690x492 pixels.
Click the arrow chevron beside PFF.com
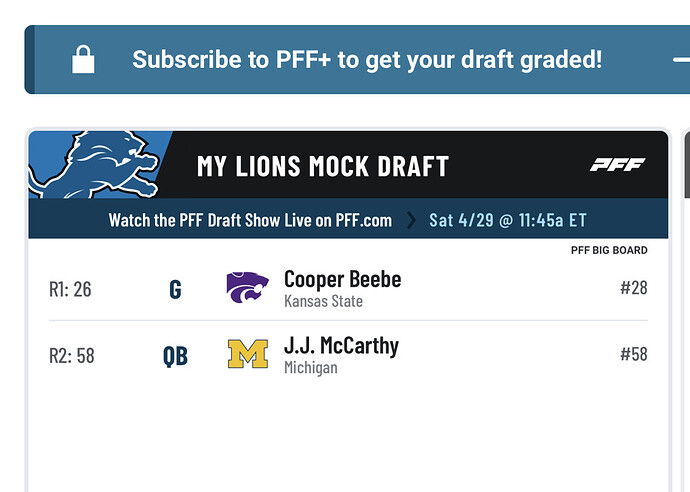(410, 219)
